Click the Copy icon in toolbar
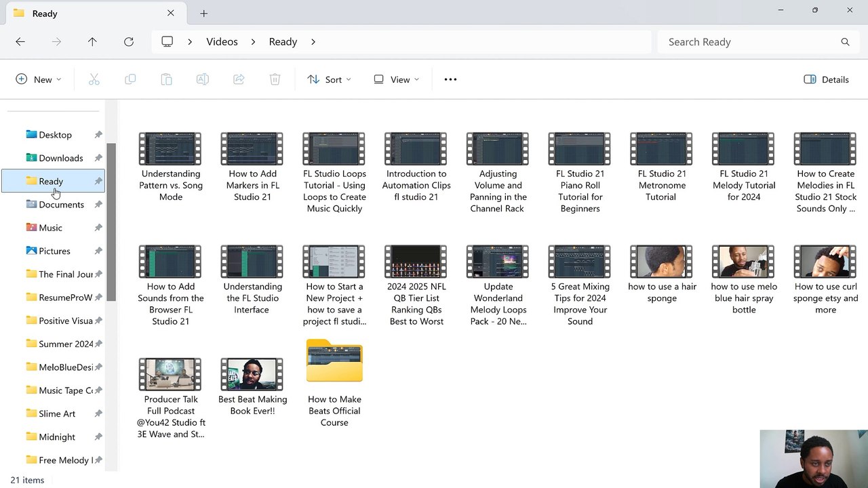 pos(130,79)
